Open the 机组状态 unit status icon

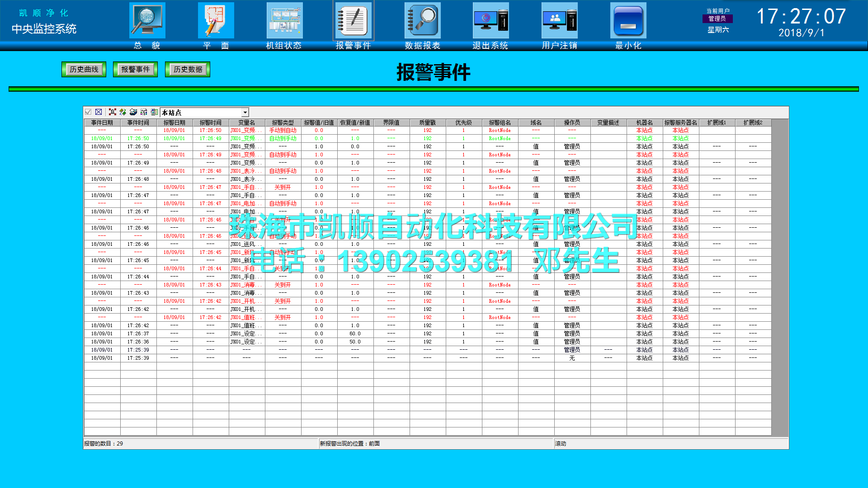(x=285, y=20)
